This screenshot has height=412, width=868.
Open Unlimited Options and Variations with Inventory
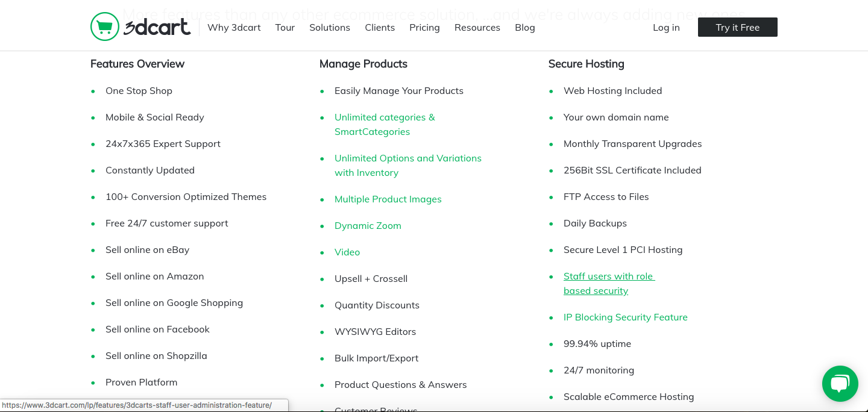tap(408, 166)
